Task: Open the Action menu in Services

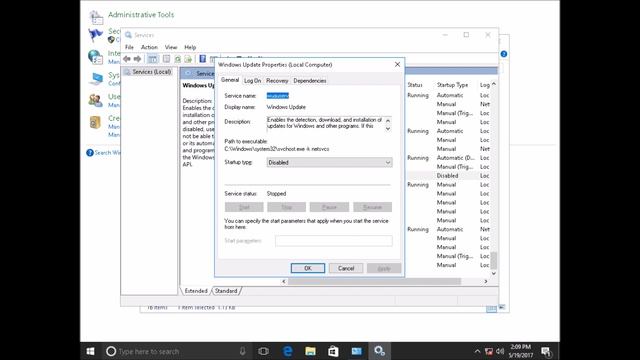Action: pos(149,47)
